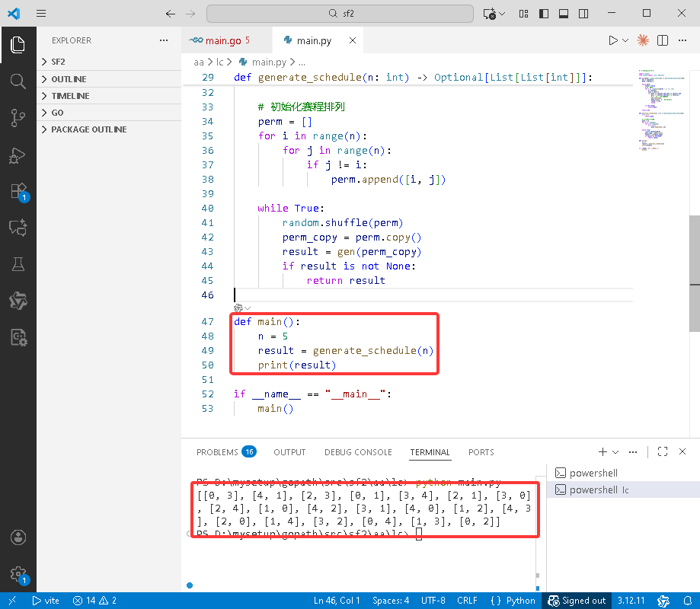Viewport: 700px width, 609px height.
Task: Expand the TIMELINE section
Action: pos(109,96)
